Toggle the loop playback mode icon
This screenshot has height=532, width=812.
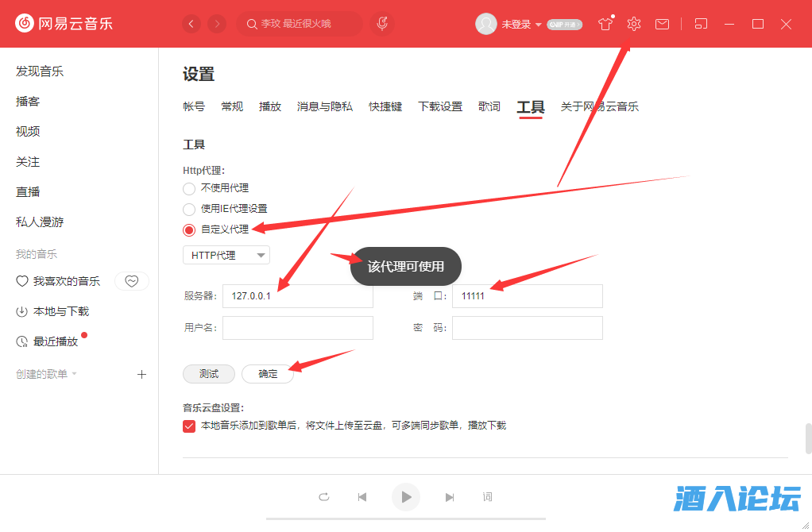pyautogui.click(x=323, y=497)
